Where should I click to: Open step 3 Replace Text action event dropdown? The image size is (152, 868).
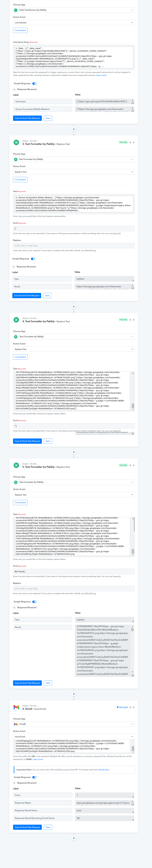click(x=74, y=172)
